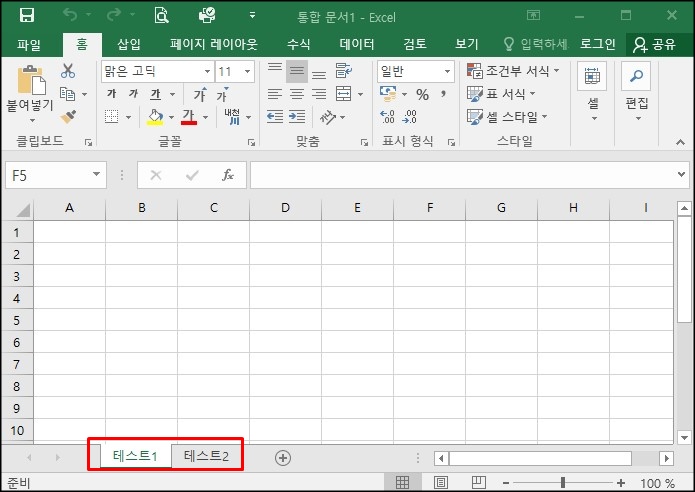Viewport: 695px width, 492px height.
Task: Apply cell borders icon
Action: pos(112,117)
